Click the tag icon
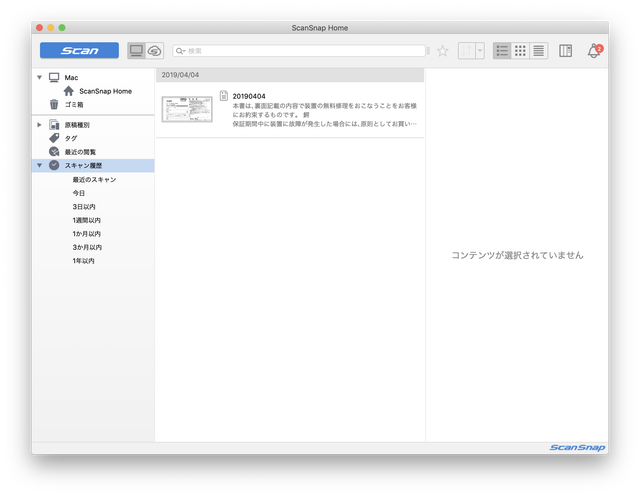Image resolution: width=640 pixels, height=496 pixels. coord(54,138)
